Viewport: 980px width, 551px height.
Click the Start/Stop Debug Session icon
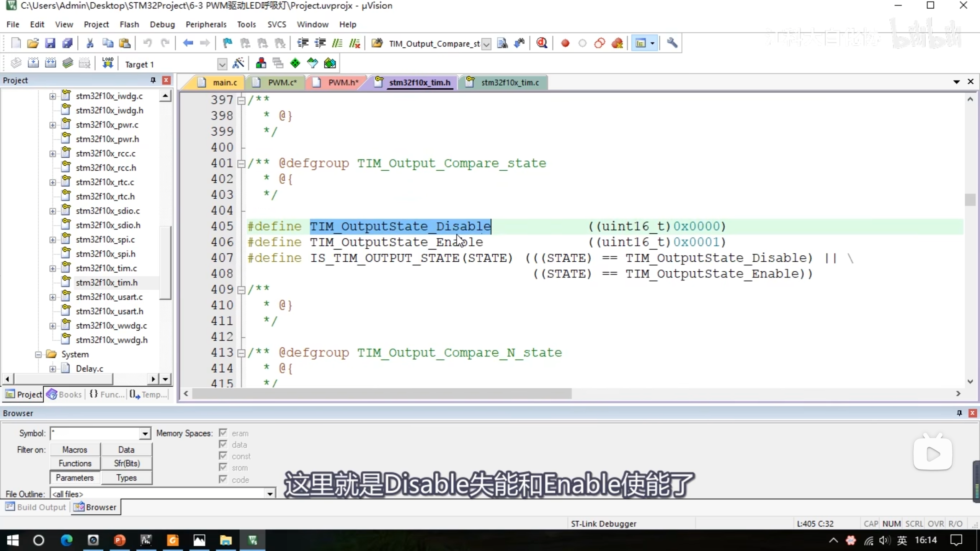pyautogui.click(x=542, y=43)
